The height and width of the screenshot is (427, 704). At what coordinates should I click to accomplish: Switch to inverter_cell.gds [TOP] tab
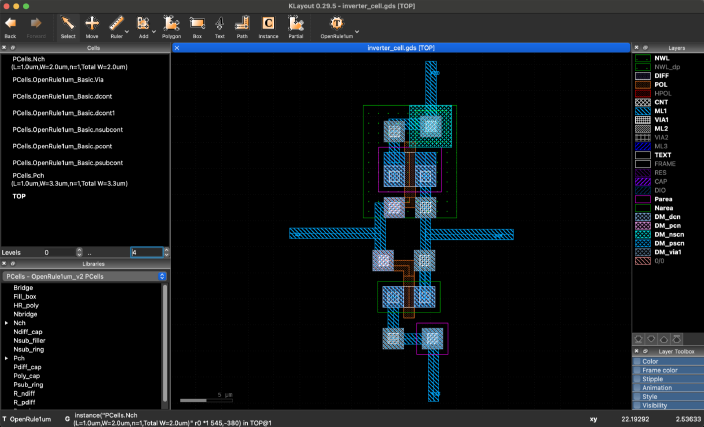click(401, 48)
